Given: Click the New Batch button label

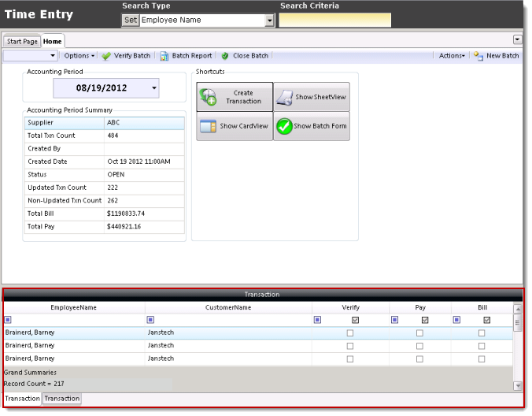Looking at the screenshot, I should pos(502,56).
